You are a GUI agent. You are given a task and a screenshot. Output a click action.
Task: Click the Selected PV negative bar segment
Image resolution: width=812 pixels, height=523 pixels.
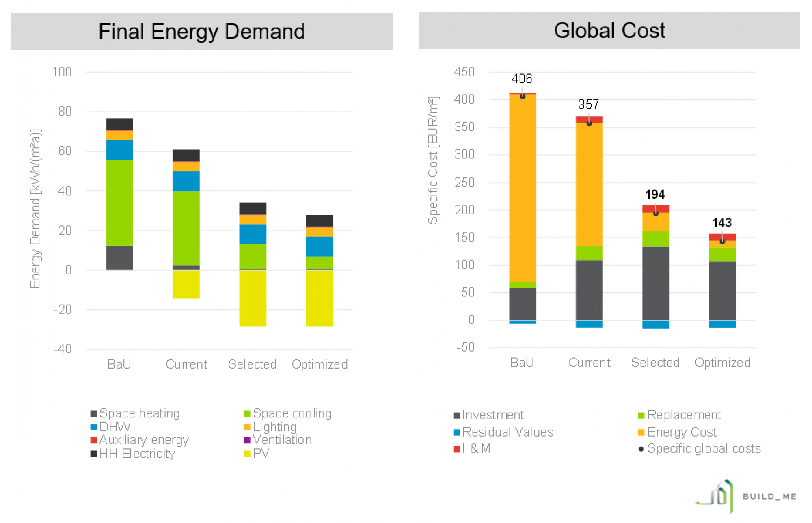point(253,298)
